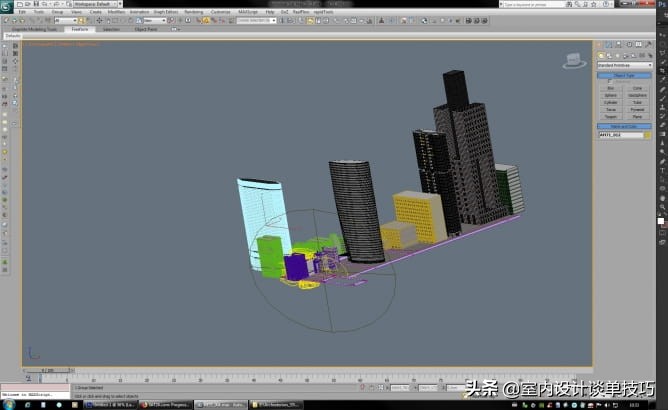
Task: Click the object color swatch
Action: (648, 134)
